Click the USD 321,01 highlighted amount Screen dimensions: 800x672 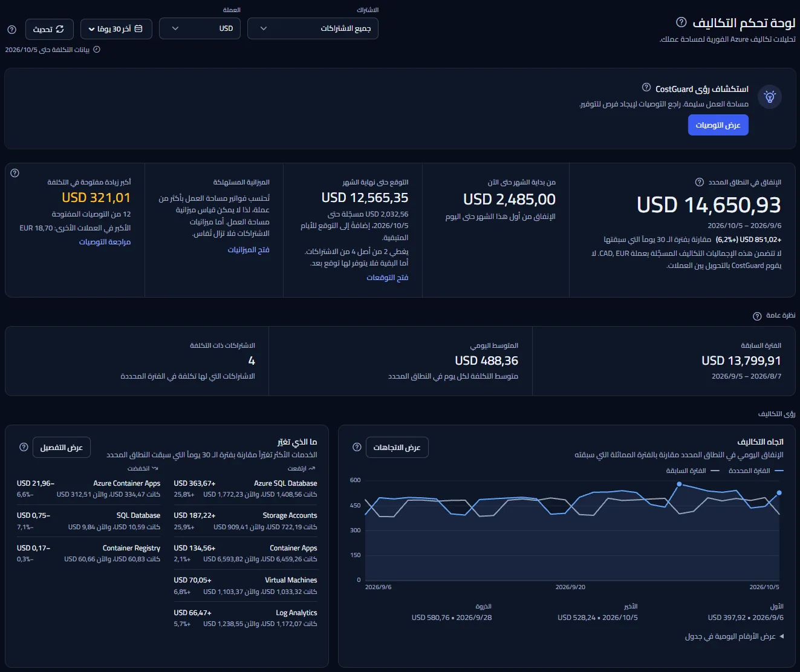96,198
